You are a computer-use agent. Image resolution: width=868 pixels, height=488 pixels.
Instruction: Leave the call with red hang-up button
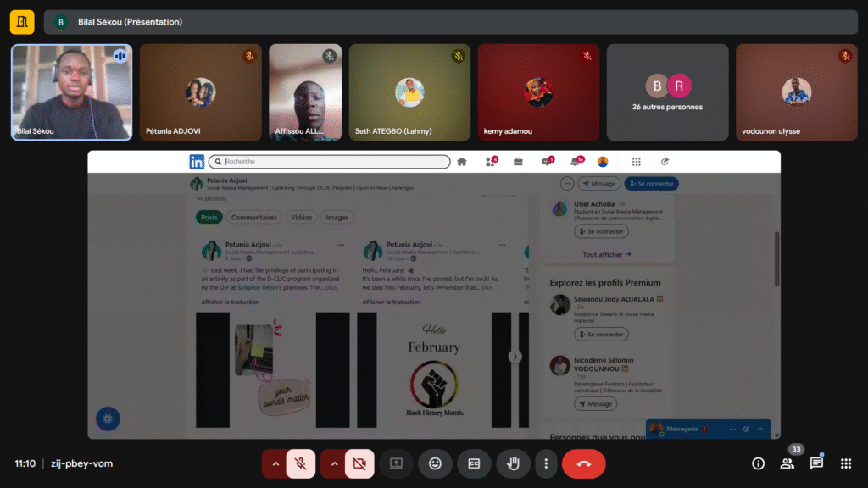583,463
